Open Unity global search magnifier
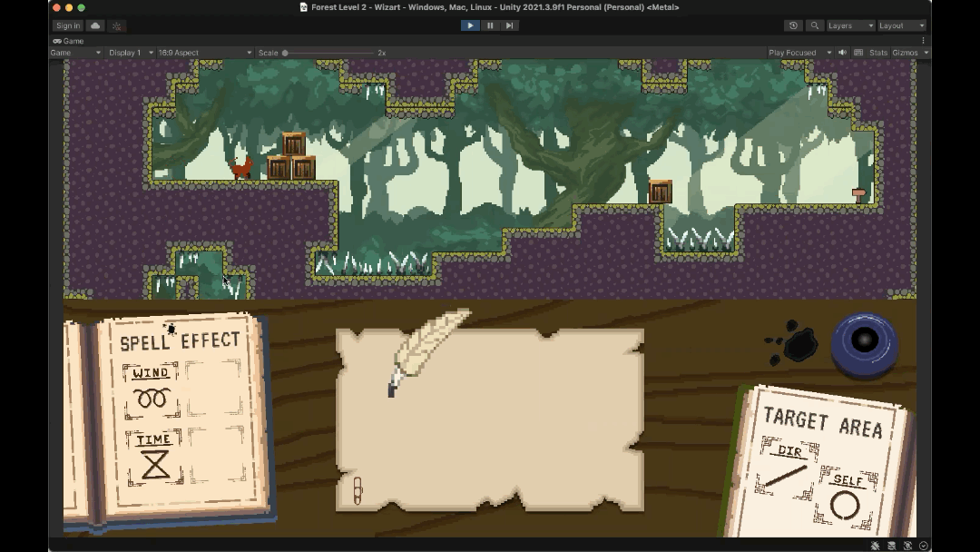980x552 pixels. click(814, 25)
